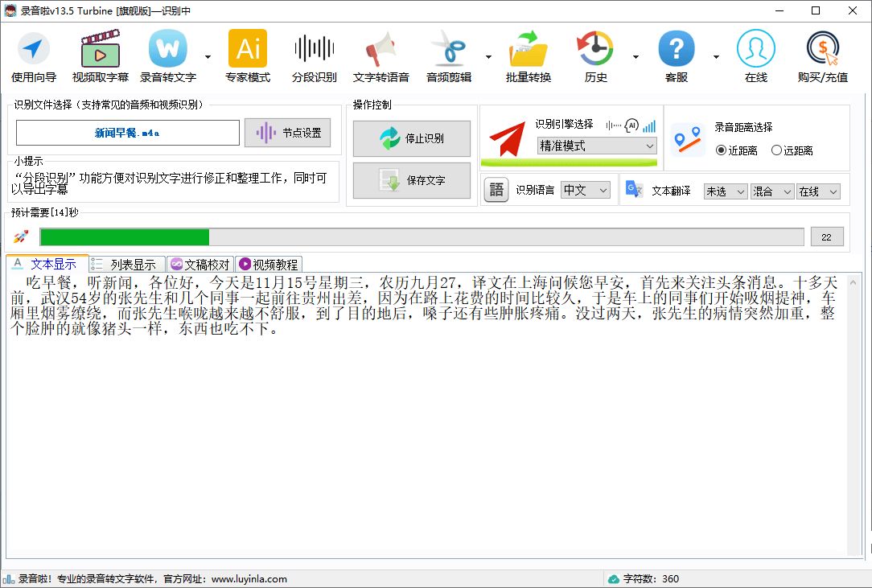
Task: Open 音频剪辑 audio clipping scissors icon
Action: (448, 50)
